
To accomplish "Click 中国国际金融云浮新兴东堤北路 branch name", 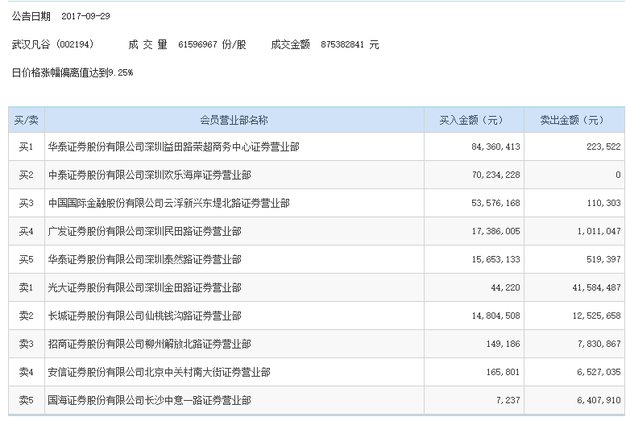I will point(169,203).
